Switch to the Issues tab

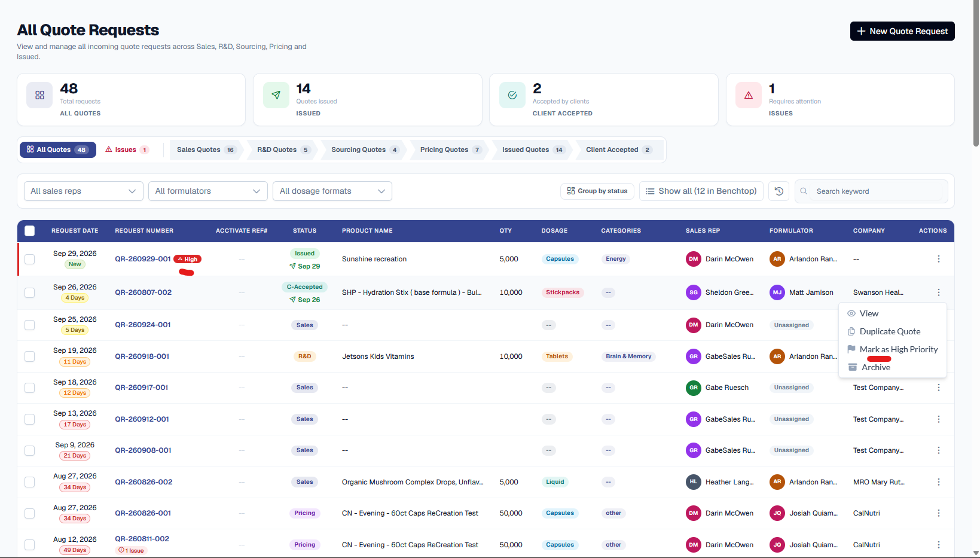coord(127,150)
